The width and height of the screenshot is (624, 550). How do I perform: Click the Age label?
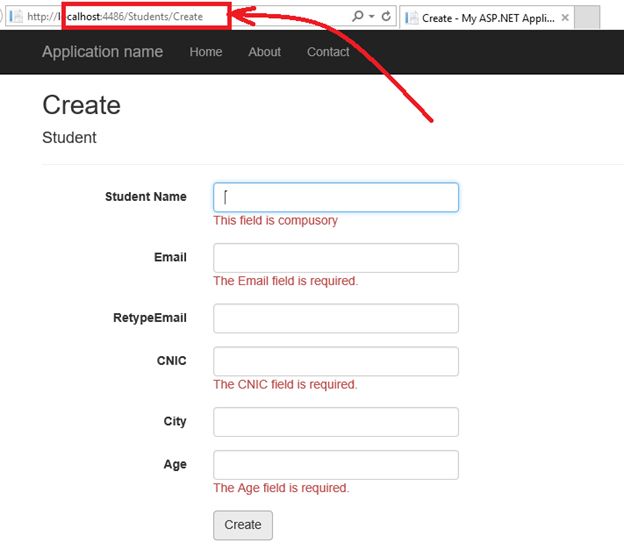(x=175, y=464)
